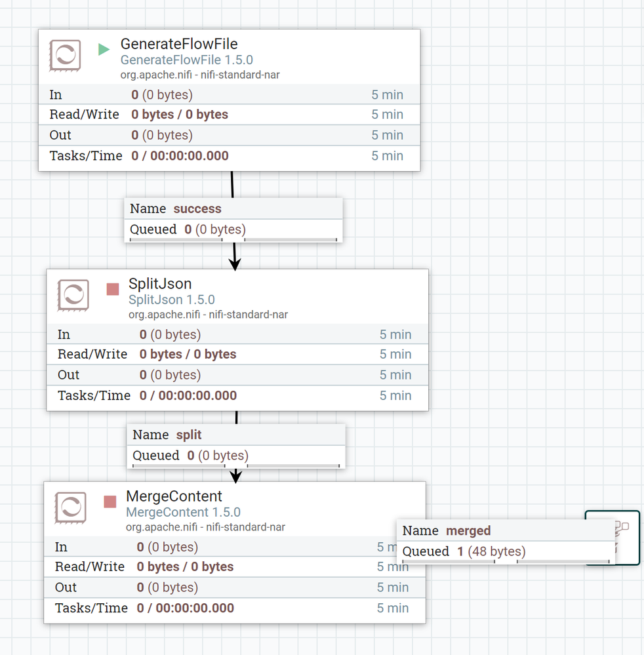Screen dimensions: 644x655
Task: Click the Out row of MergeContent
Action: 234,587
